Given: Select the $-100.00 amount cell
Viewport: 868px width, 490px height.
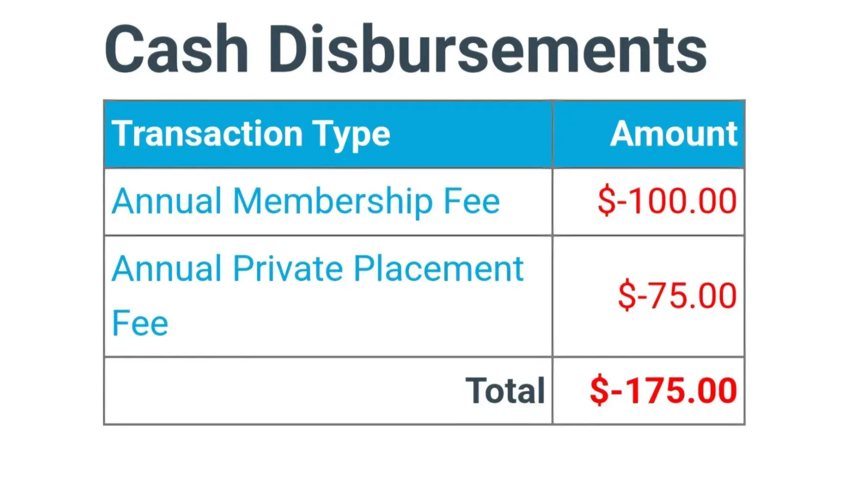Looking at the screenshot, I should [x=667, y=201].
